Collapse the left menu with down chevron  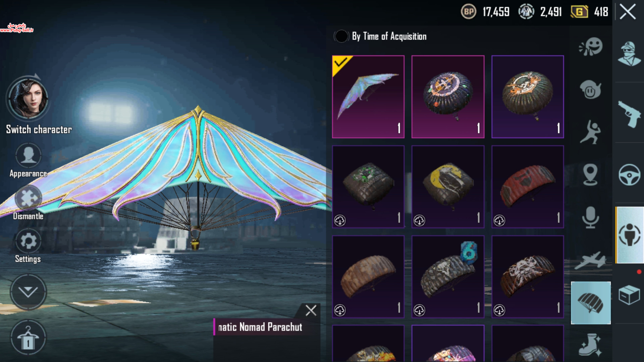tap(28, 292)
